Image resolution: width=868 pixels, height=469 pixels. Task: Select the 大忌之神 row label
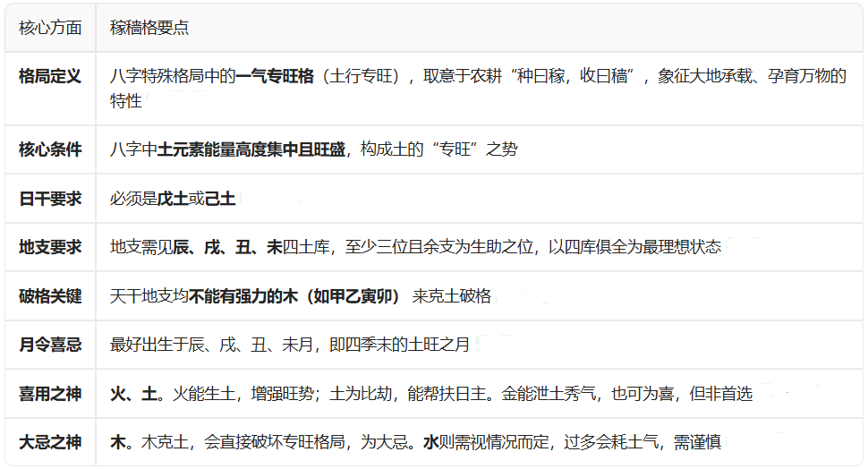click(x=50, y=442)
